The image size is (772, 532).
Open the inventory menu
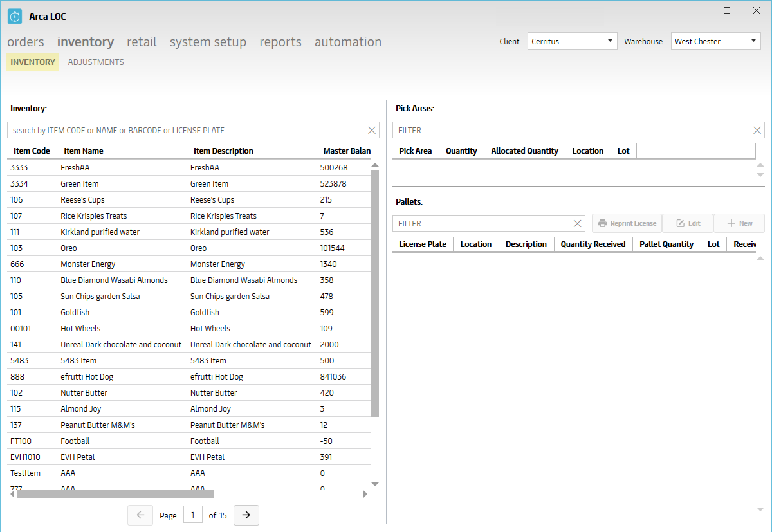coord(86,42)
